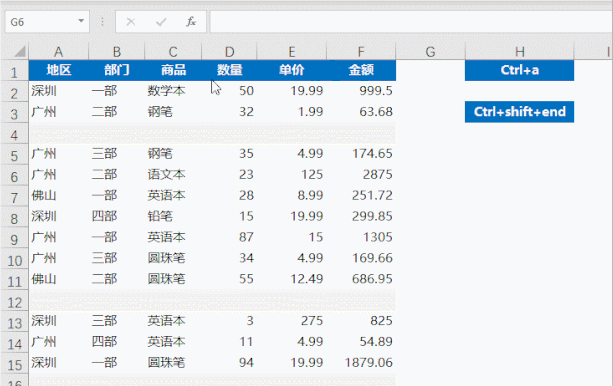Click header cell 部门
613x386 pixels.
pyautogui.click(x=117, y=70)
